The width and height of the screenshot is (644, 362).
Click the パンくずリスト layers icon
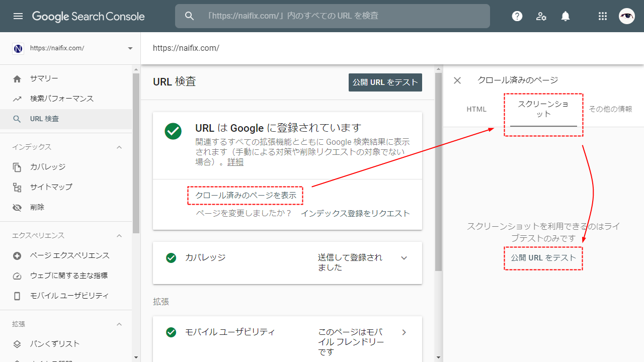coord(17,344)
